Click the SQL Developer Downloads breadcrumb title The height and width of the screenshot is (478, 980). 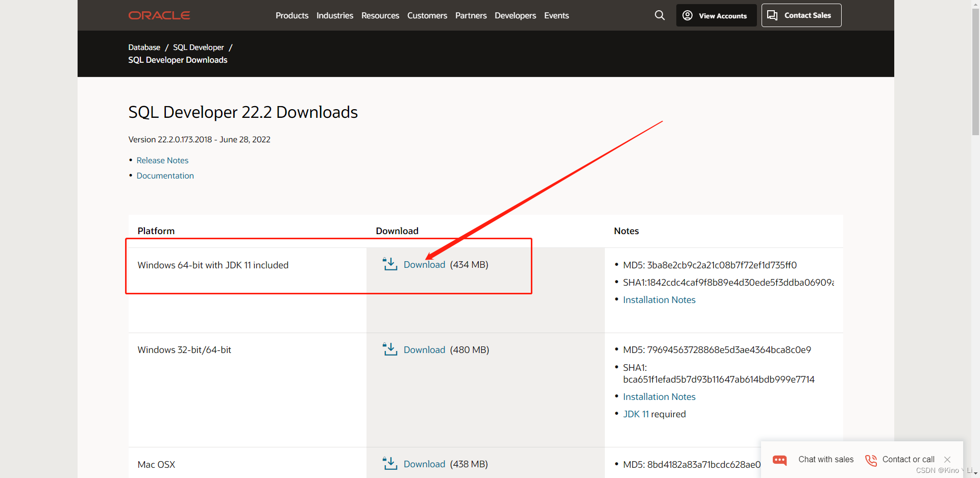click(178, 60)
